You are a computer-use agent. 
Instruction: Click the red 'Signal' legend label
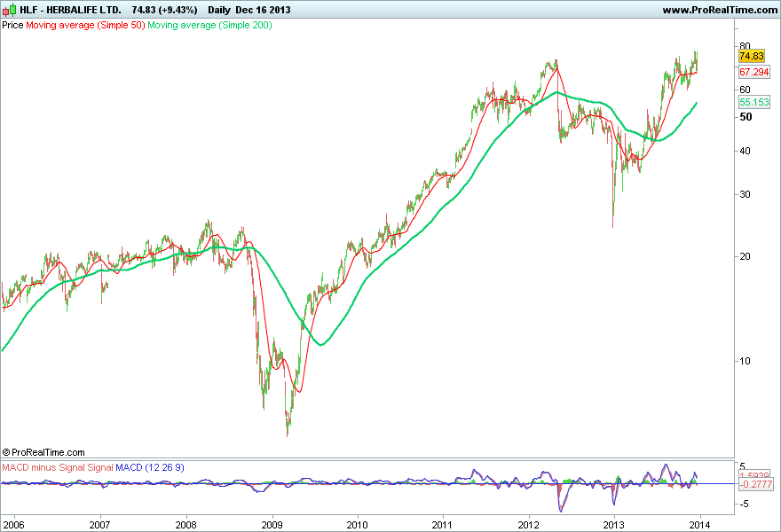click(x=100, y=468)
